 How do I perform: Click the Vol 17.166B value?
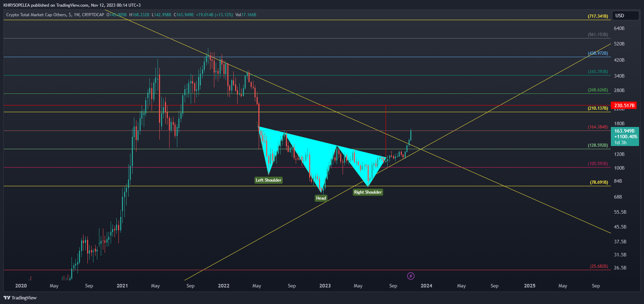(x=246, y=15)
